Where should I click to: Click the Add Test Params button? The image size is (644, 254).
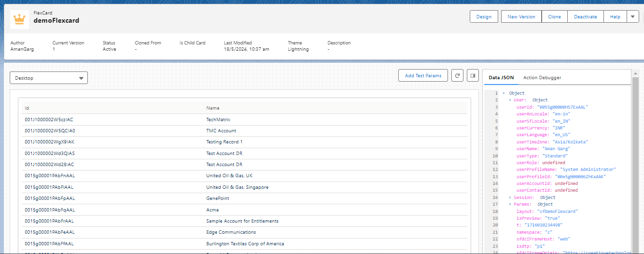(423, 76)
